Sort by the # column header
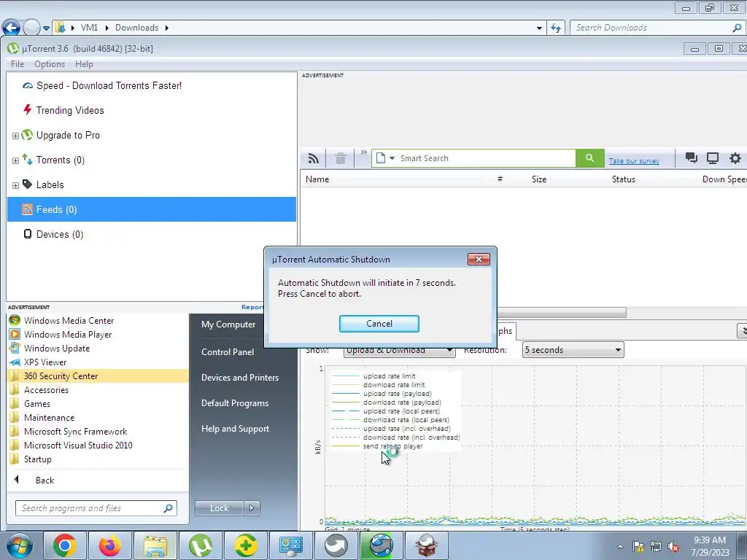 click(x=500, y=179)
